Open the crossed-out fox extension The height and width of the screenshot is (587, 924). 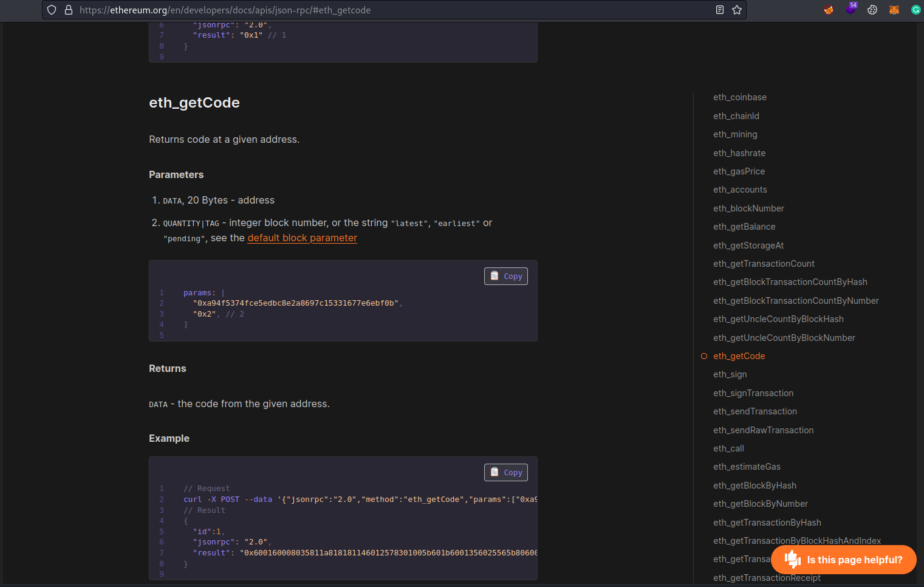click(x=828, y=9)
